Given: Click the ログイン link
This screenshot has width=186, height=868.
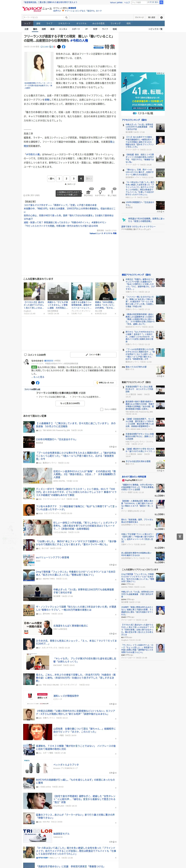Looking at the screenshot, I should pyautogui.click(x=57, y=11).
